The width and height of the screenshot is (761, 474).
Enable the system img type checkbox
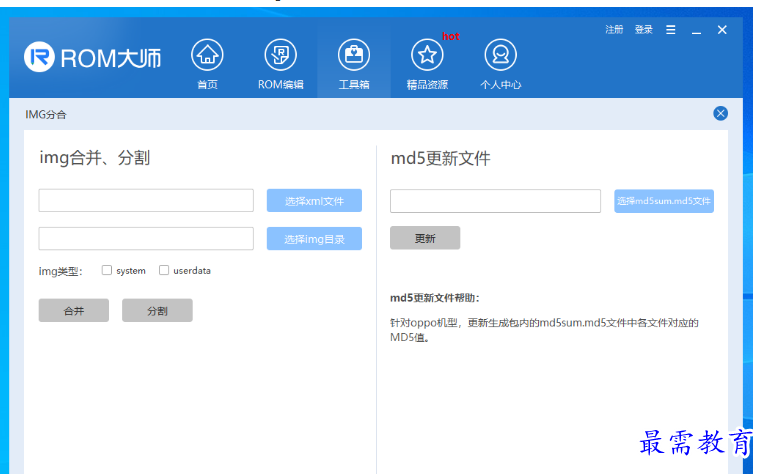click(107, 270)
